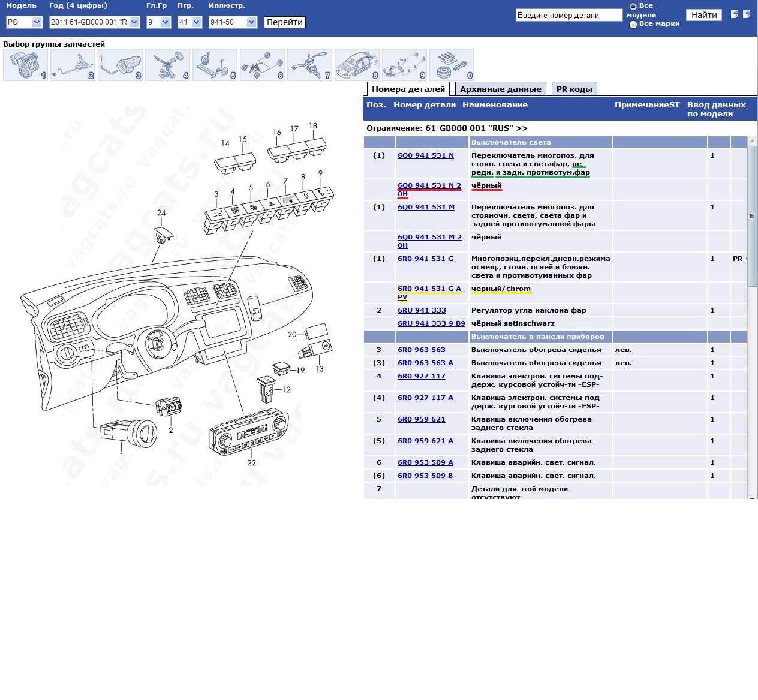The height and width of the screenshot is (700, 758).
Task: Switch to the Архивные данные tab
Action: tap(500, 89)
